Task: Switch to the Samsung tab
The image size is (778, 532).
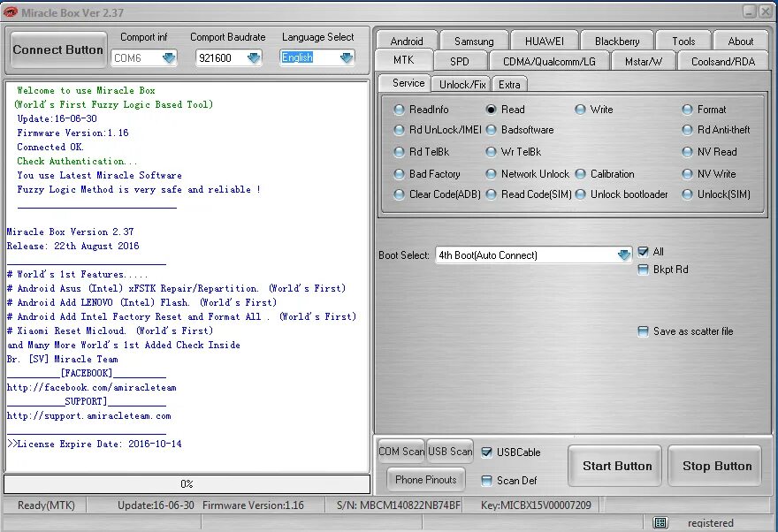Action: [x=474, y=42]
